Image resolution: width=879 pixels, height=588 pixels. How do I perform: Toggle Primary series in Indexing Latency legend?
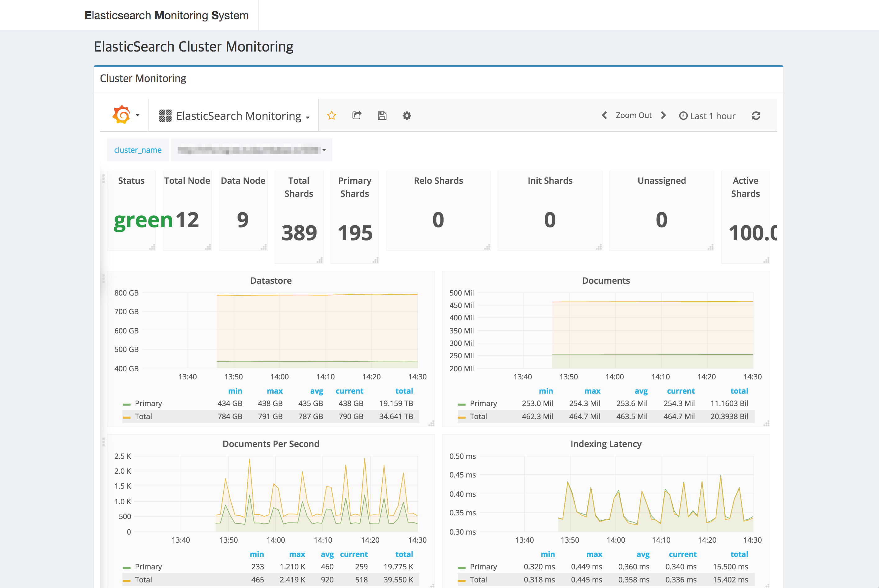pyautogui.click(x=483, y=567)
